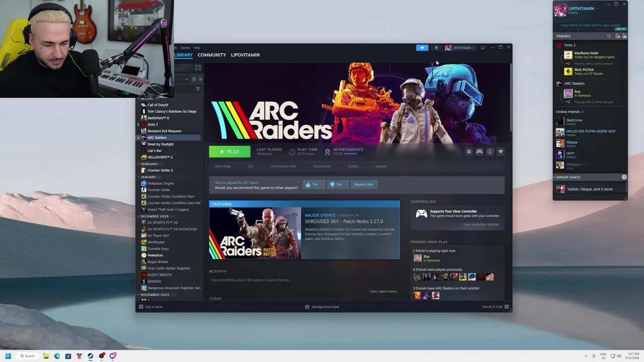Viewport: 644px width, 362px height.
Task: Open LIPOVITAMIN account dropdown in Steam
Action: 460,48
